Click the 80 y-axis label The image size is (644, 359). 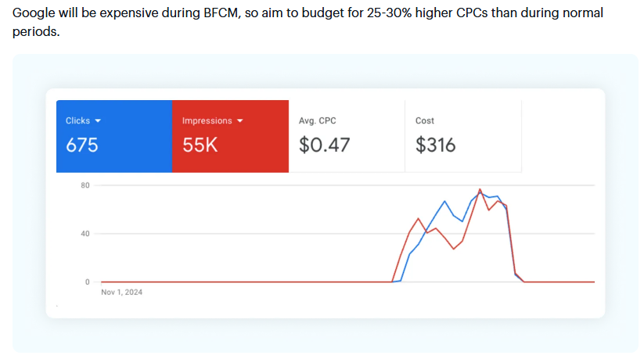[x=85, y=185]
